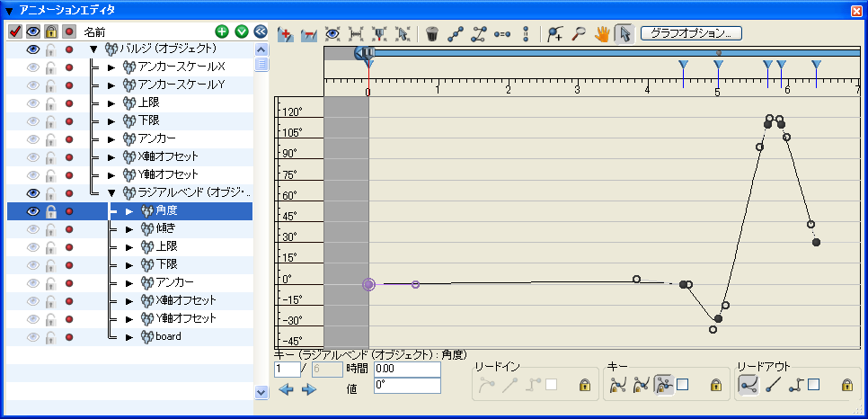This screenshot has height=419, width=868.
Task: Click the linear two-point curve icon
Action: click(455, 34)
